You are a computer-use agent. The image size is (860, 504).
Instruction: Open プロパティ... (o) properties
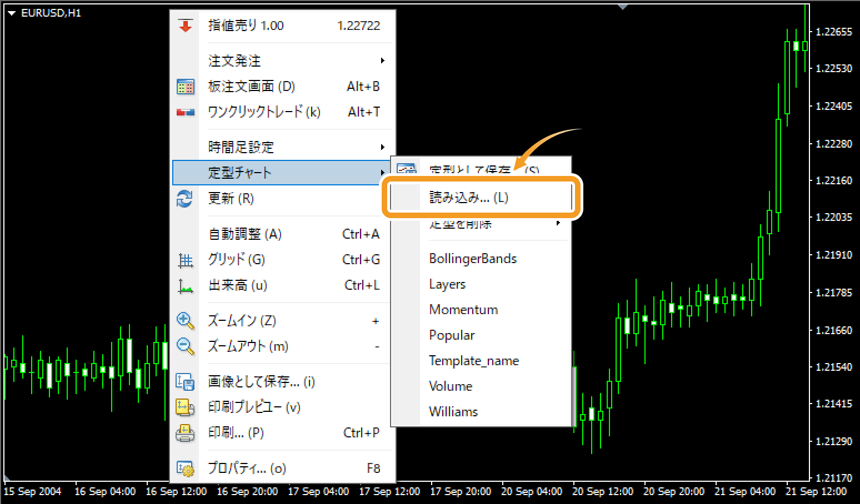tap(283, 468)
